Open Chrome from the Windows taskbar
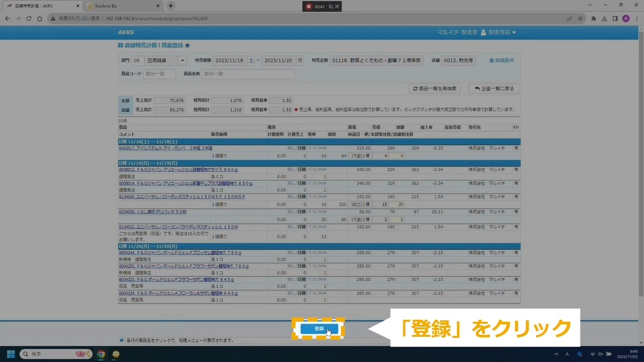 tap(101, 354)
